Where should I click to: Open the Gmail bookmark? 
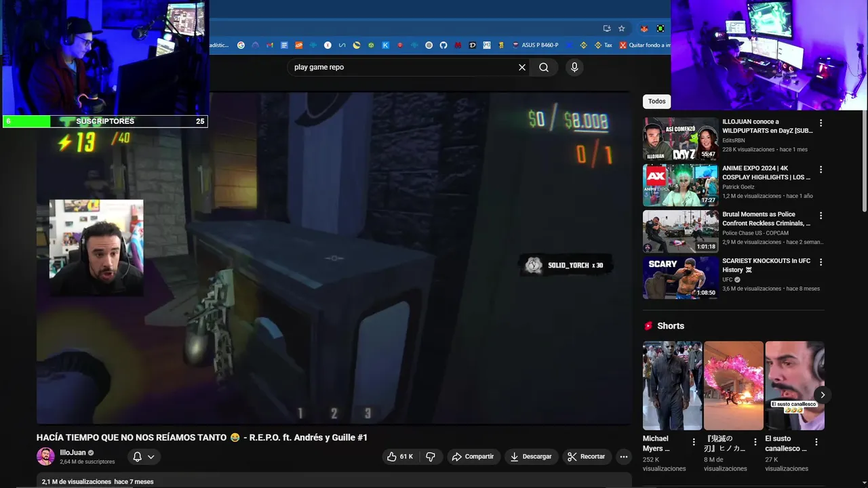[x=270, y=45]
